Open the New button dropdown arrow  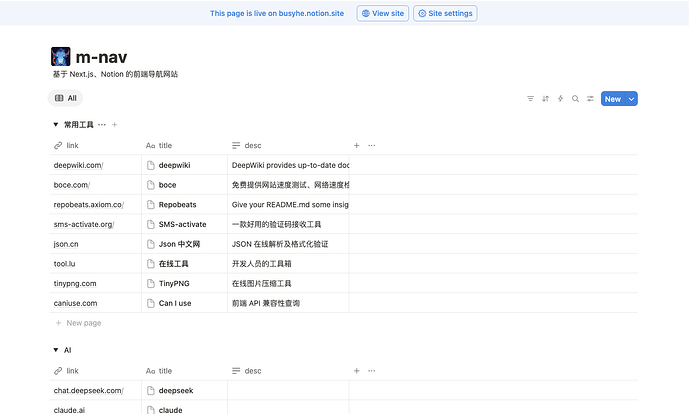coord(631,99)
